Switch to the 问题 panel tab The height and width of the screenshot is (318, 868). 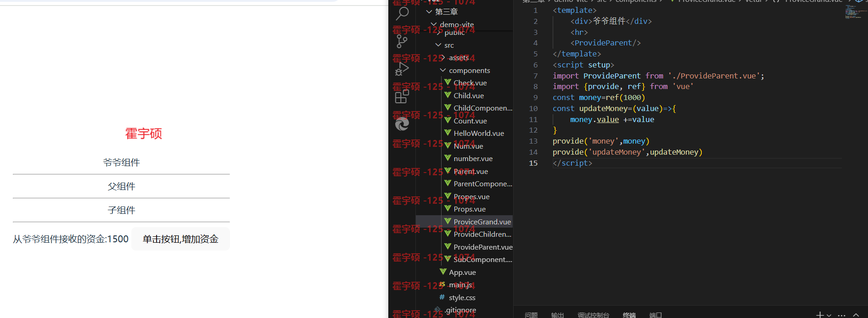click(x=531, y=315)
